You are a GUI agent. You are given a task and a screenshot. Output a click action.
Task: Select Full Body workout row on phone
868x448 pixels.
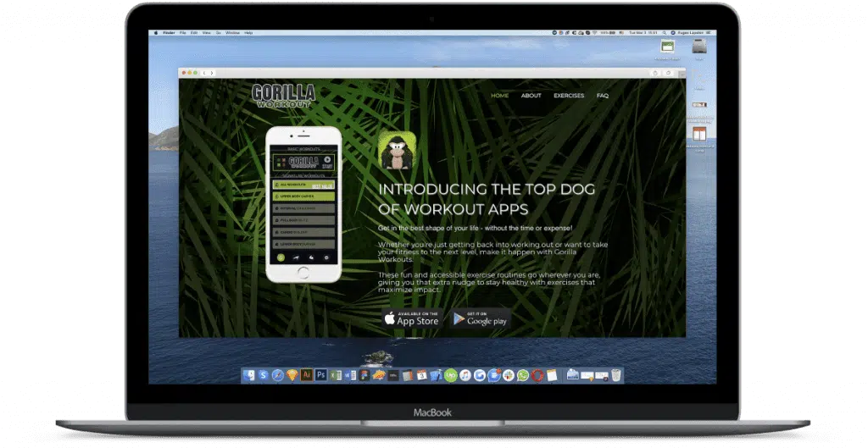click(x=303, y=220)
